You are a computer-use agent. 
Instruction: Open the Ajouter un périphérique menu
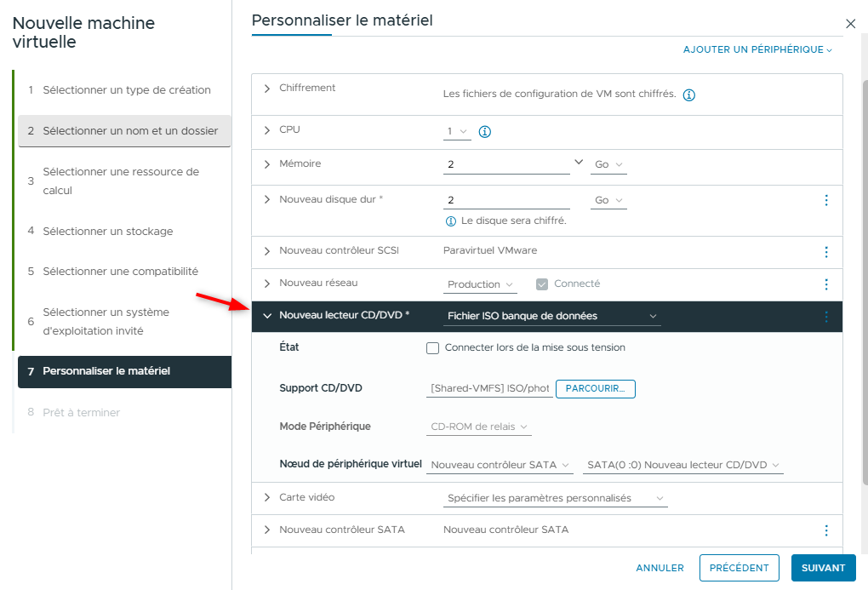(757, 50)
